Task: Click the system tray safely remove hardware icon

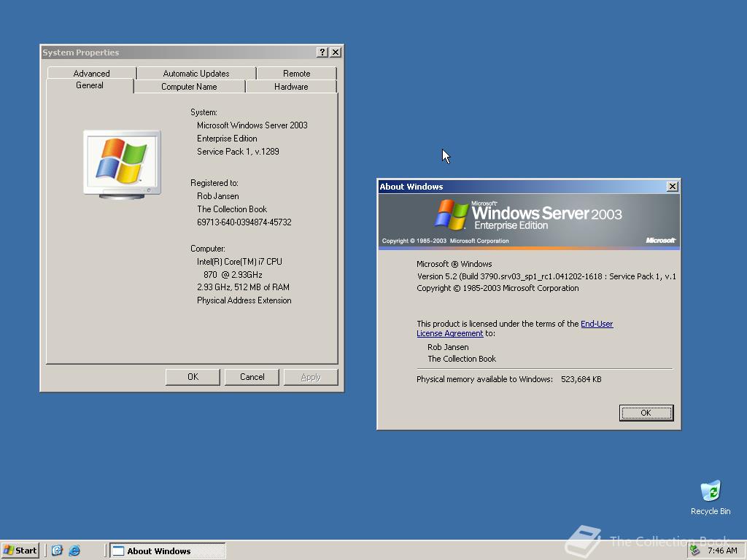Action: 695,551
